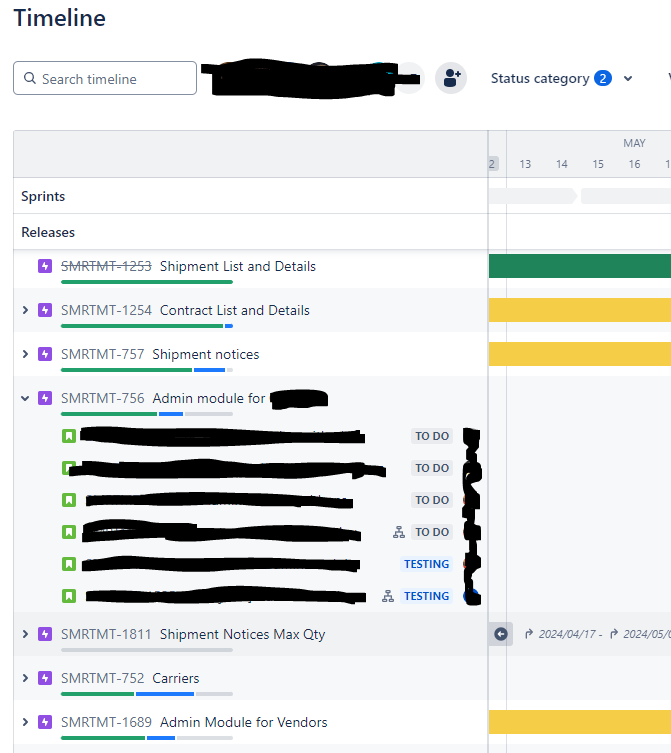Expand the SMRTMT-752 Carriers epic
671x753 pixels.
pos(25,678)
